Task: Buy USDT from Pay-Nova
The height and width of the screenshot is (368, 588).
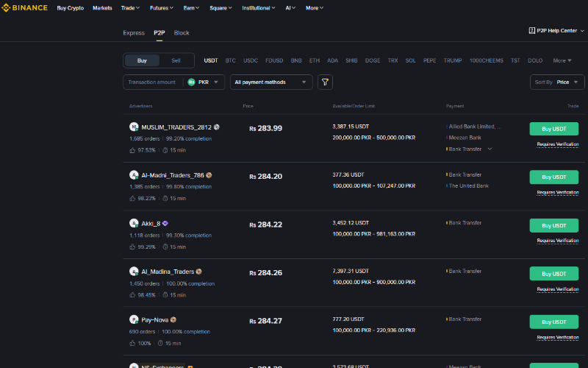Action: (554, 322)
